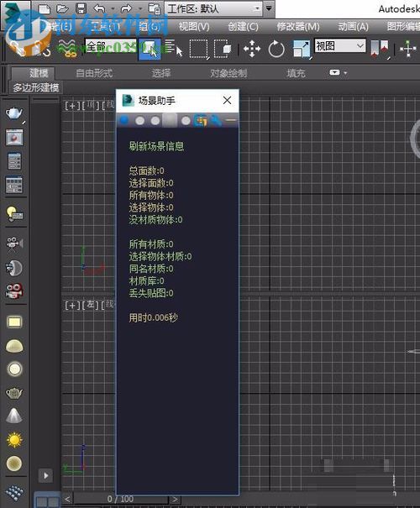
Task: Switch to the 选择 ribbon tab
Action: (161, 73)
